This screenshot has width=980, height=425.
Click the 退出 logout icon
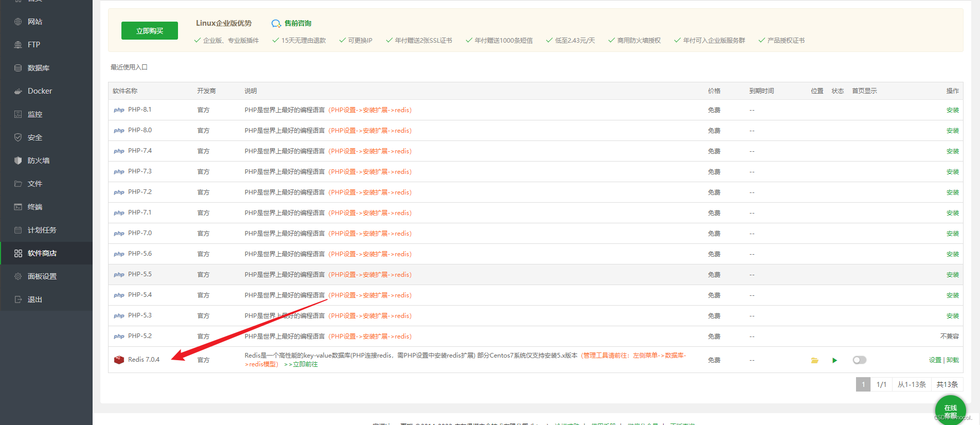[x=18, y=299]
